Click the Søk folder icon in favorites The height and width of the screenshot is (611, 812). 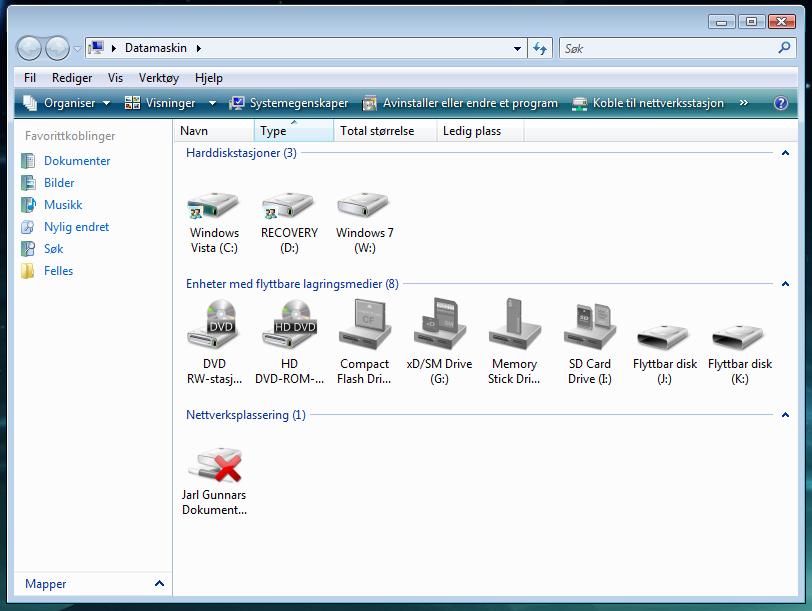coord(28,249)
